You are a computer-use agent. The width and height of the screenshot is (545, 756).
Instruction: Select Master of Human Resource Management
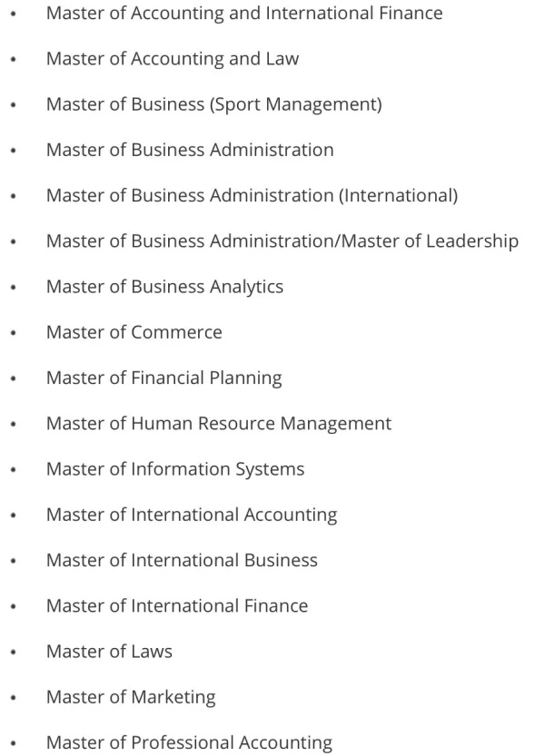click(219, 423)
